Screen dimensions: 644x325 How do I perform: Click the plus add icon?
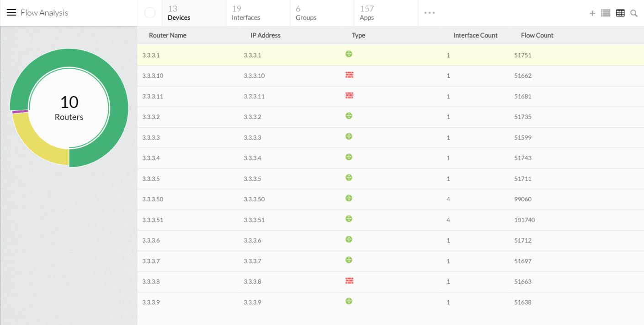coord(592,13)
